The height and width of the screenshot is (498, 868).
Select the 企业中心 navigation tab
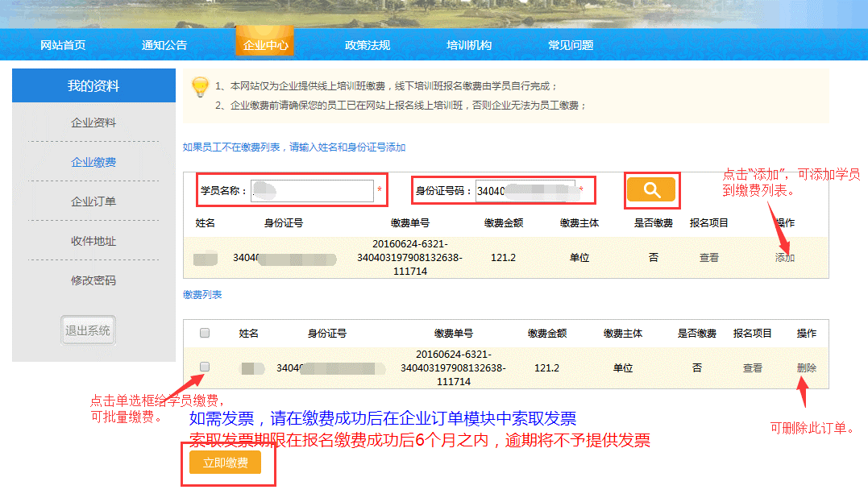coord(265,45)
